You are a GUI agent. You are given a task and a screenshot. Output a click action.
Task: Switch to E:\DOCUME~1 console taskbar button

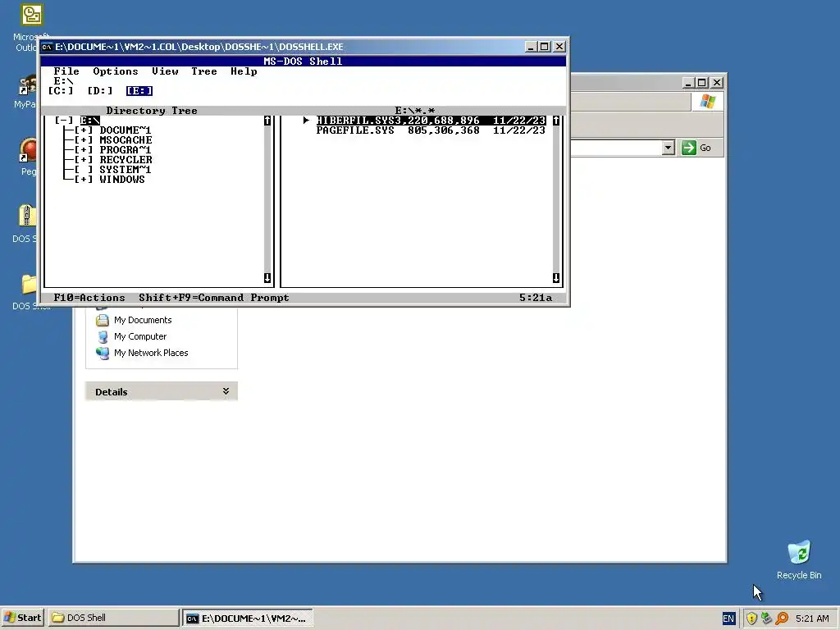[x=248, y=619]
